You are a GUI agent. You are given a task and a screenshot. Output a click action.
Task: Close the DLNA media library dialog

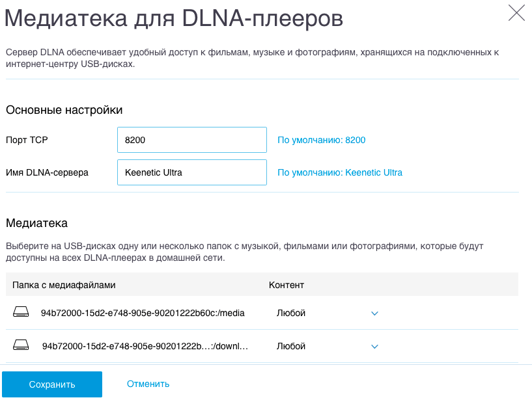(516, 13)
